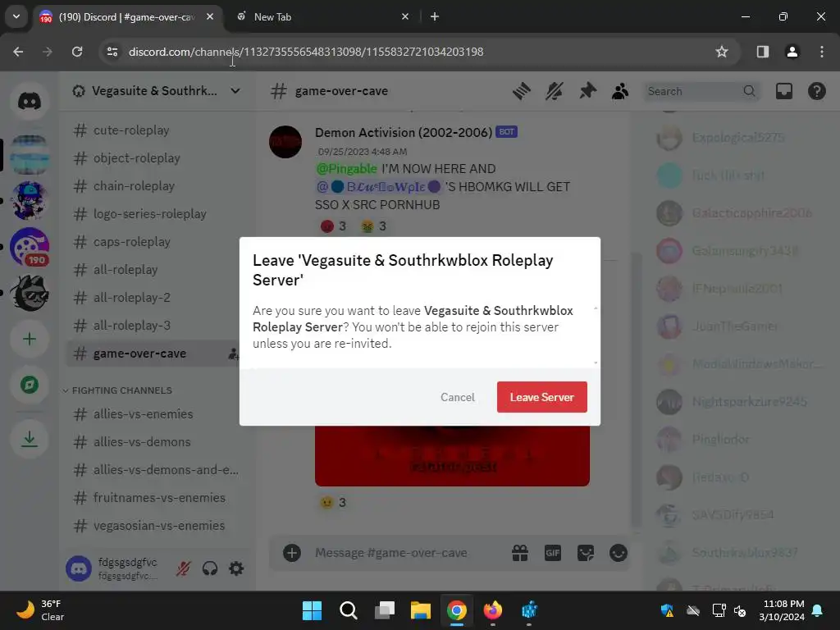Click the Download Apps icon
The width and height of the screenshot is (840, 630).
pyautogui.click(x=30, y=440)
